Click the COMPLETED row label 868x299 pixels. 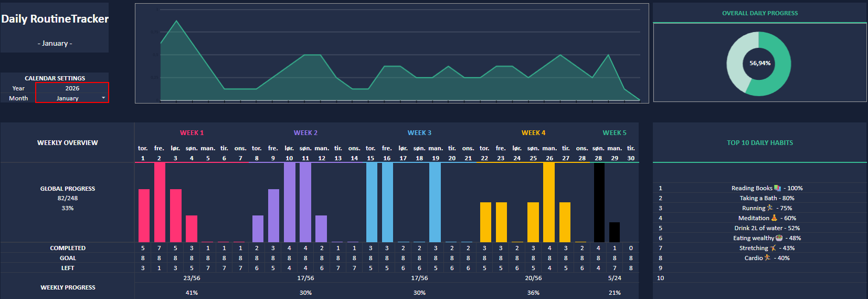coord(68,248)
